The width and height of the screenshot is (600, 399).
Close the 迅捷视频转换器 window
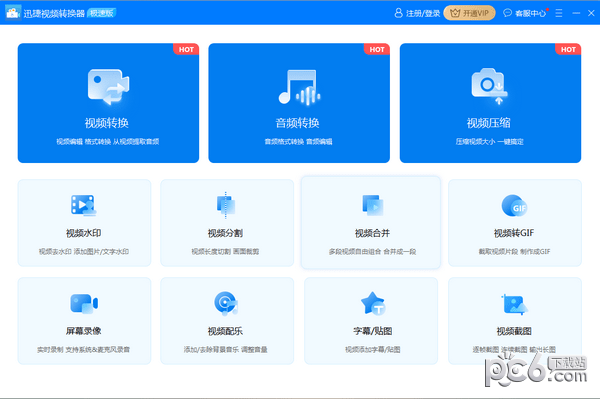click(591, 13)
